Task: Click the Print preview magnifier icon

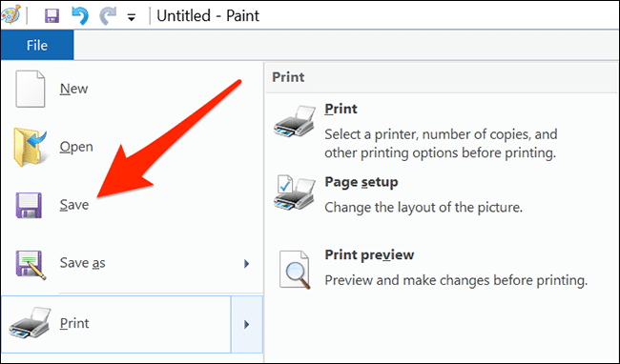Action: tap(295, 270)
